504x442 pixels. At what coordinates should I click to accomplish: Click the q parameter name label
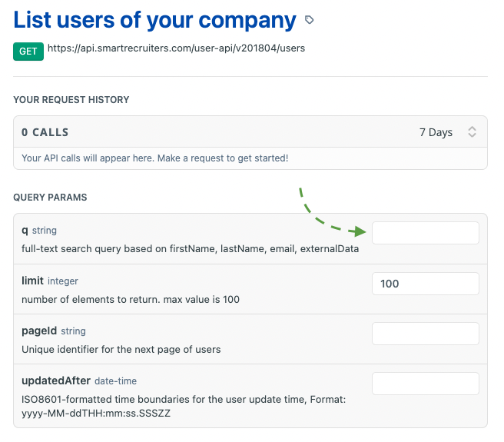25,231
